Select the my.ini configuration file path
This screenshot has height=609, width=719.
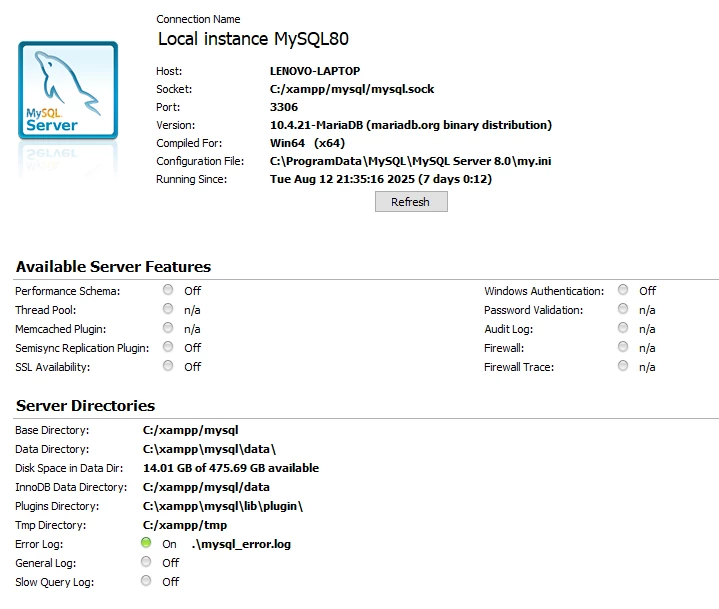pos(410,161)
